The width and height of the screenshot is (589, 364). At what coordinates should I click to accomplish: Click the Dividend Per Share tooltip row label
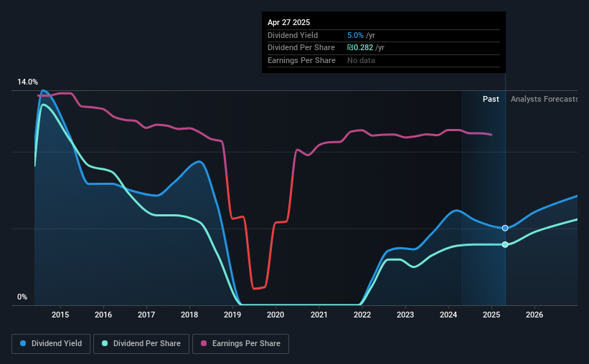(301, 48)
